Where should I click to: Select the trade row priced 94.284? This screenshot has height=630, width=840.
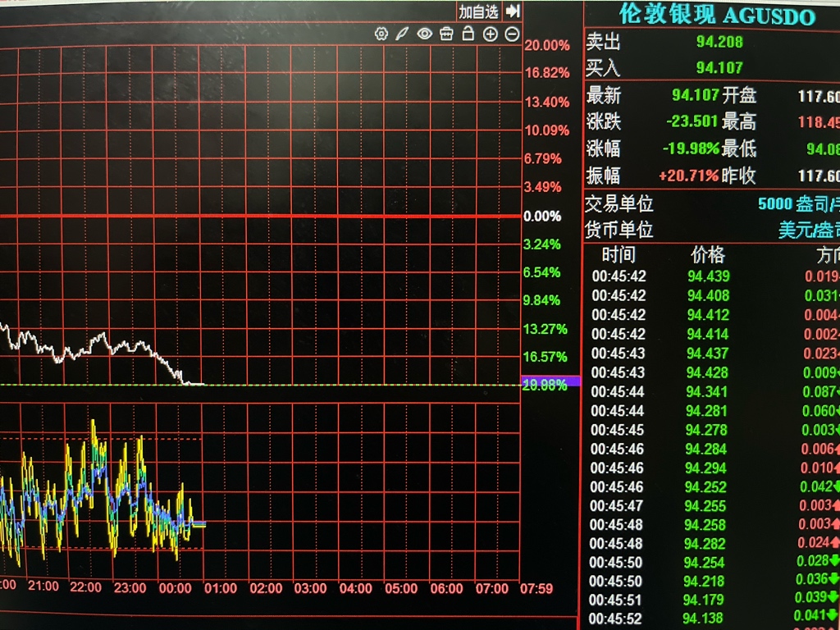point(715,449)
